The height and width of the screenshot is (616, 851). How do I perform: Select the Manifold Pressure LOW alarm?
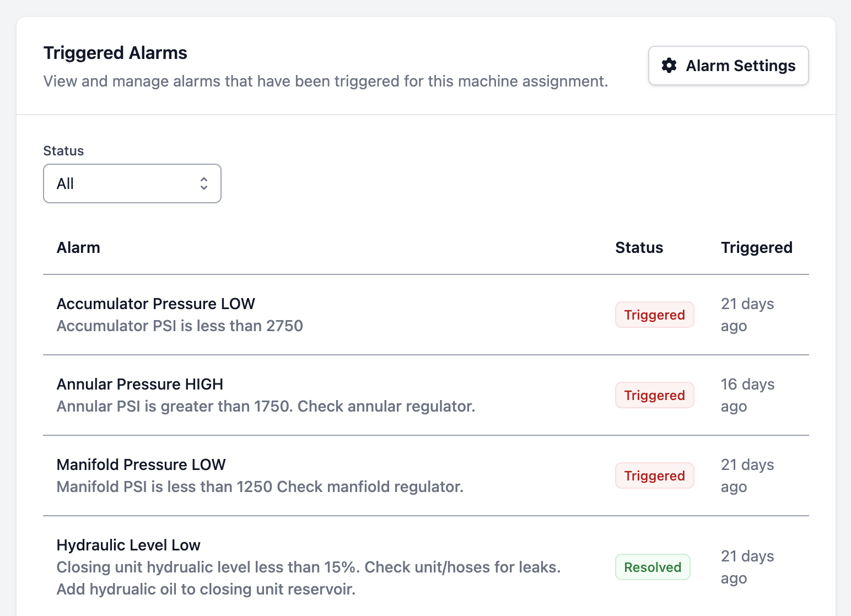point(141,464)
